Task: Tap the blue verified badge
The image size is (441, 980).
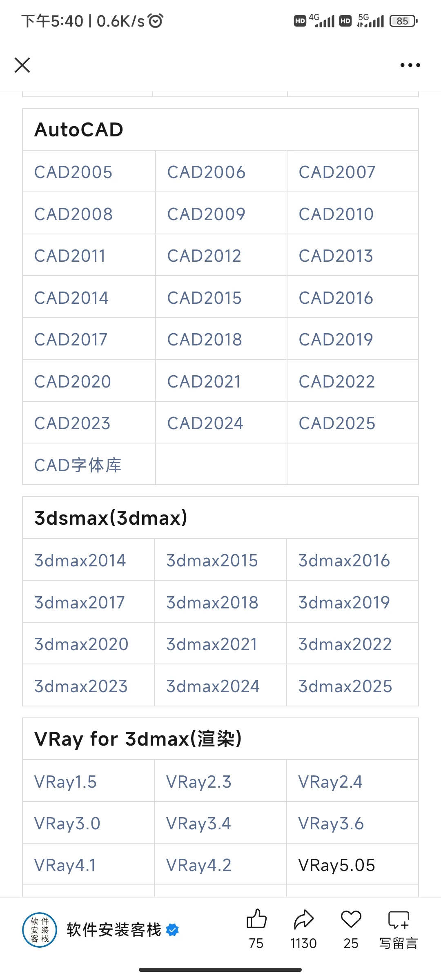Action: coord(173,930)
